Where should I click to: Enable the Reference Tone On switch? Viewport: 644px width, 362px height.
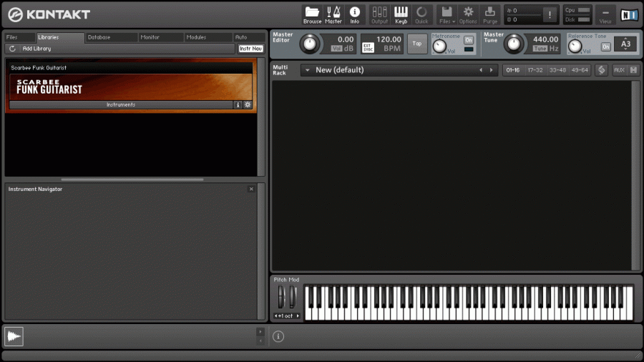(x=606, y=47)
